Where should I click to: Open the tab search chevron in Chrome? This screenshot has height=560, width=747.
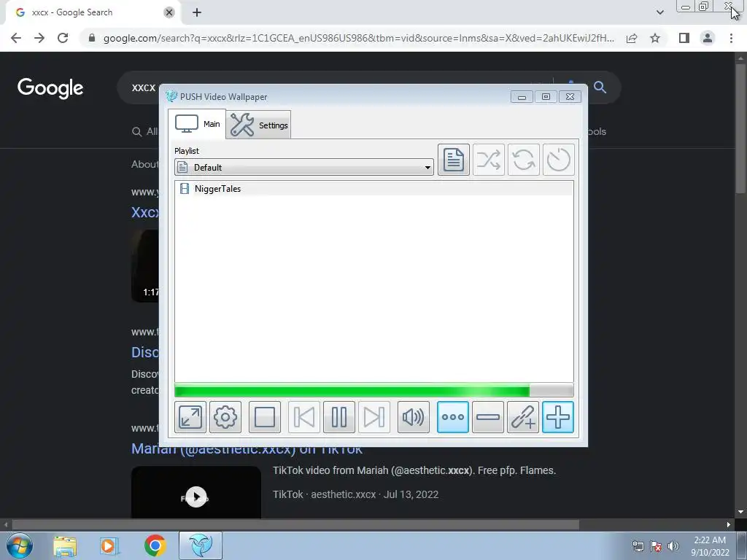tap(659, 12)
